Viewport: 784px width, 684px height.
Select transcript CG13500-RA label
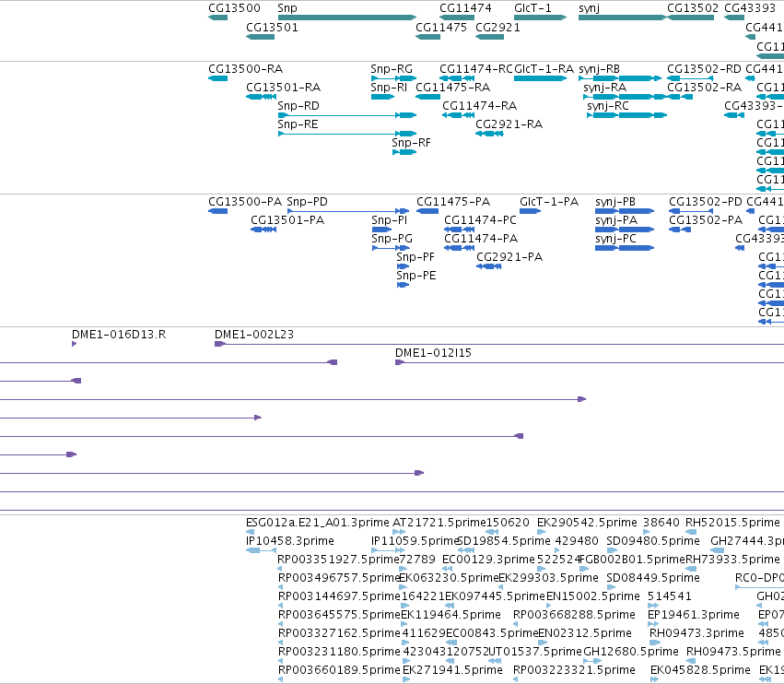[x=245, y=68]
